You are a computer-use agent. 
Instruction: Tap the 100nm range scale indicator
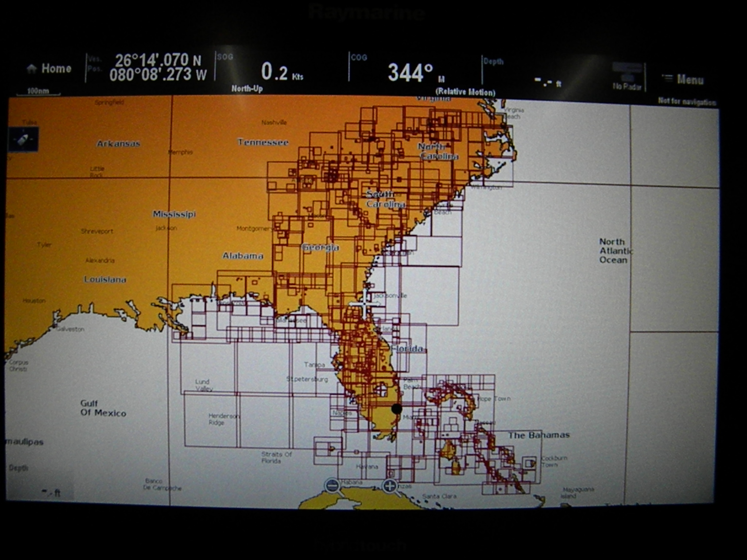point(38,92)
